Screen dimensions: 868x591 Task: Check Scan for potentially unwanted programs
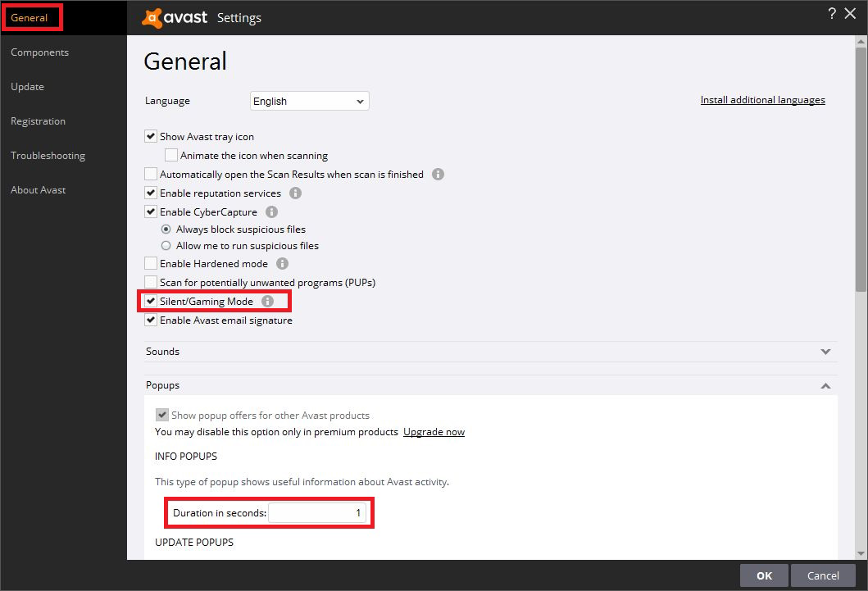tap(151, 282)
